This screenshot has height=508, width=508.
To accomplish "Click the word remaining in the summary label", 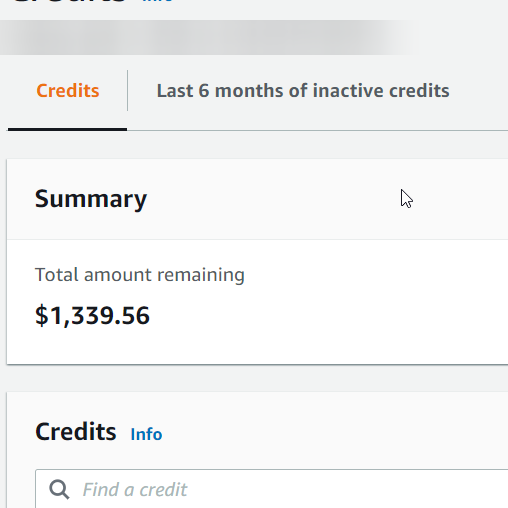I will point(201,275).
